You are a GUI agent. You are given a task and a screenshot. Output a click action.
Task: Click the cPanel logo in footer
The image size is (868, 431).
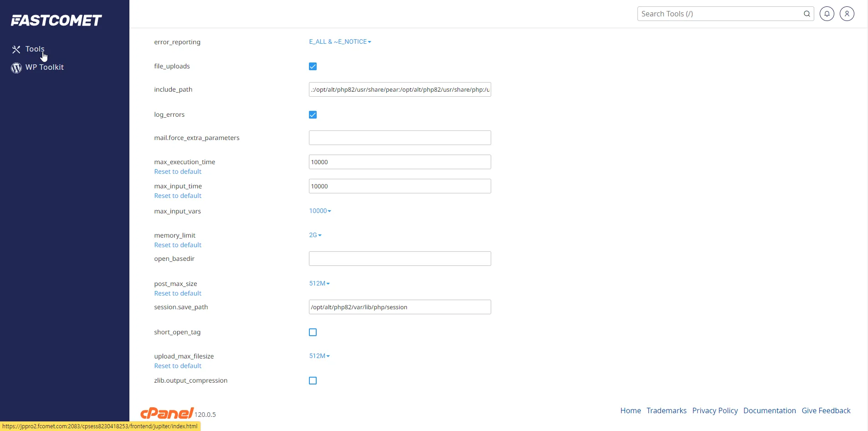(167, 413)
